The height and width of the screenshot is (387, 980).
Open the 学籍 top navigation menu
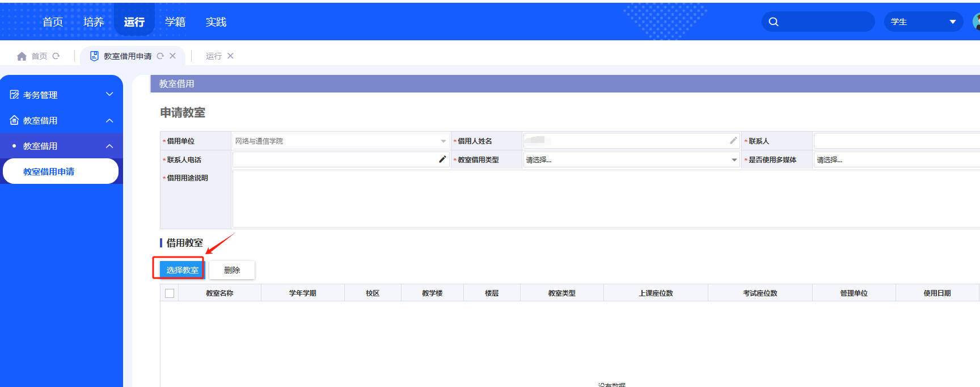[175, 22]
